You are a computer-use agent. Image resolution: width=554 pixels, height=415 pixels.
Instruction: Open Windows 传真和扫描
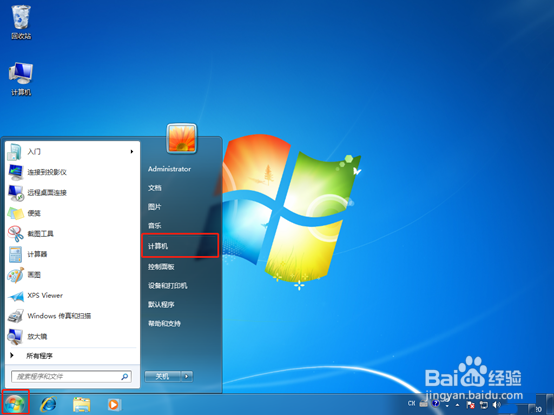pos(72,316)
